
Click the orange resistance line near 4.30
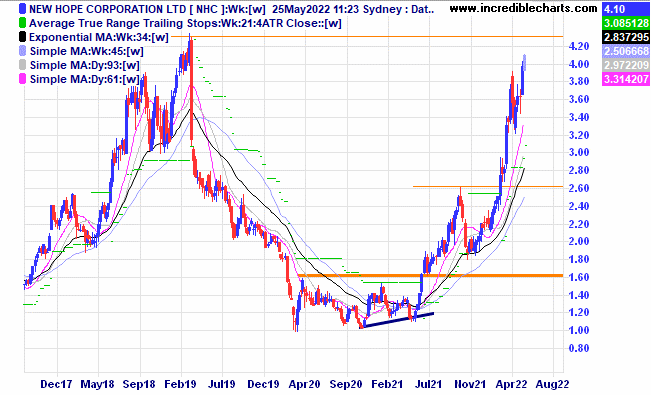(x=367, y=37)
